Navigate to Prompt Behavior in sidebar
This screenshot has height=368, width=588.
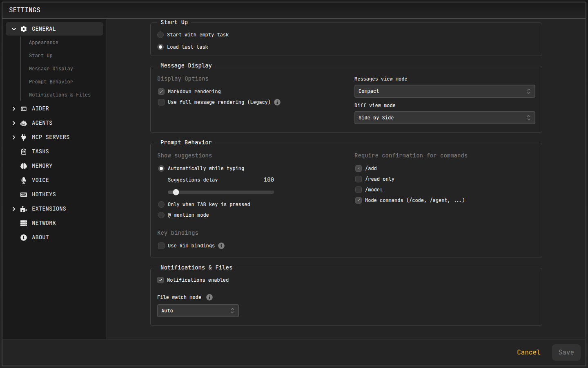tap(51, 82)
